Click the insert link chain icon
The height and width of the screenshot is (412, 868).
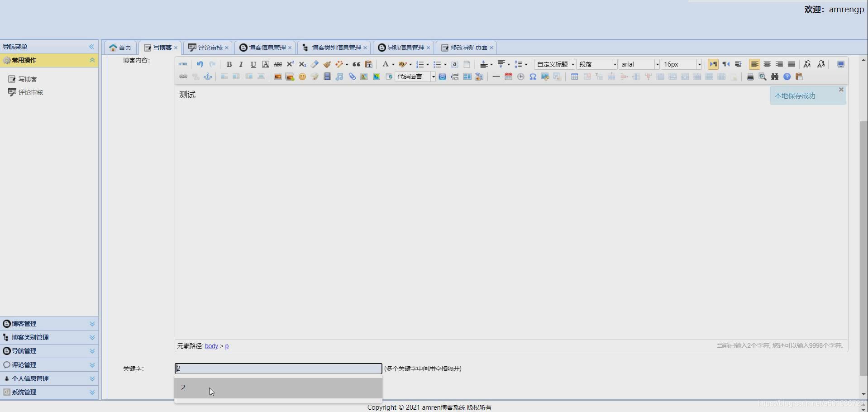pos(183,77)
